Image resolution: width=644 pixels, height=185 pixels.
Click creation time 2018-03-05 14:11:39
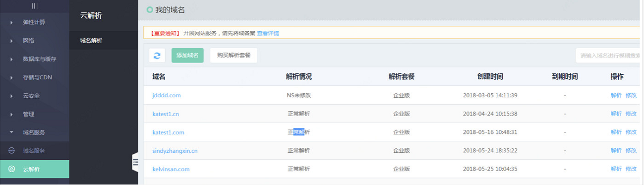tap(490, 95)
